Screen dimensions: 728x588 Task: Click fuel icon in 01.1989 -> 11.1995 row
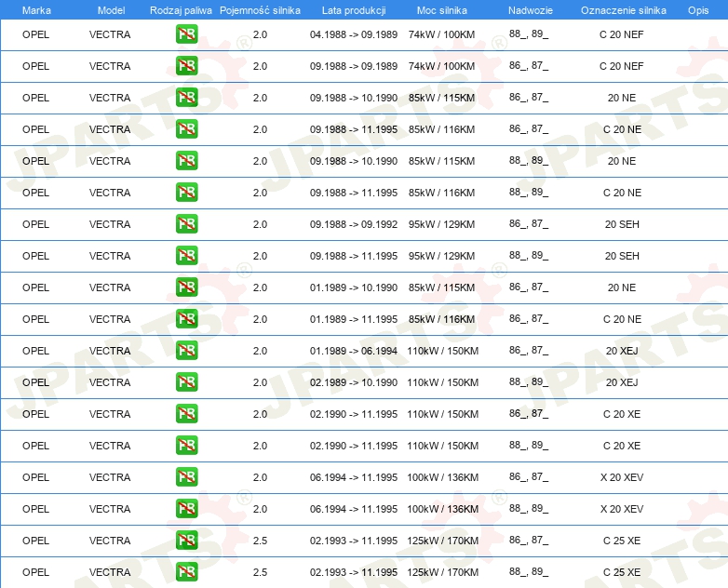pos(186,319)
